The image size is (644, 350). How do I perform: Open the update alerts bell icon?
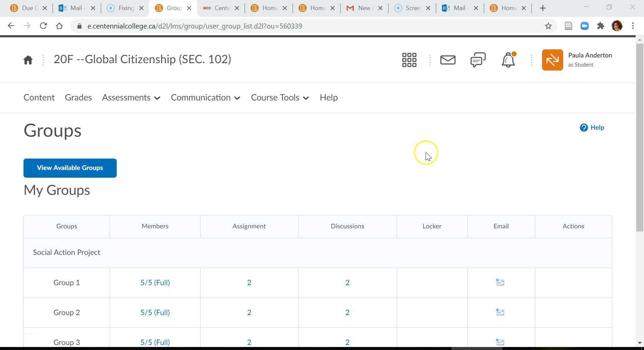coord(508,60)
